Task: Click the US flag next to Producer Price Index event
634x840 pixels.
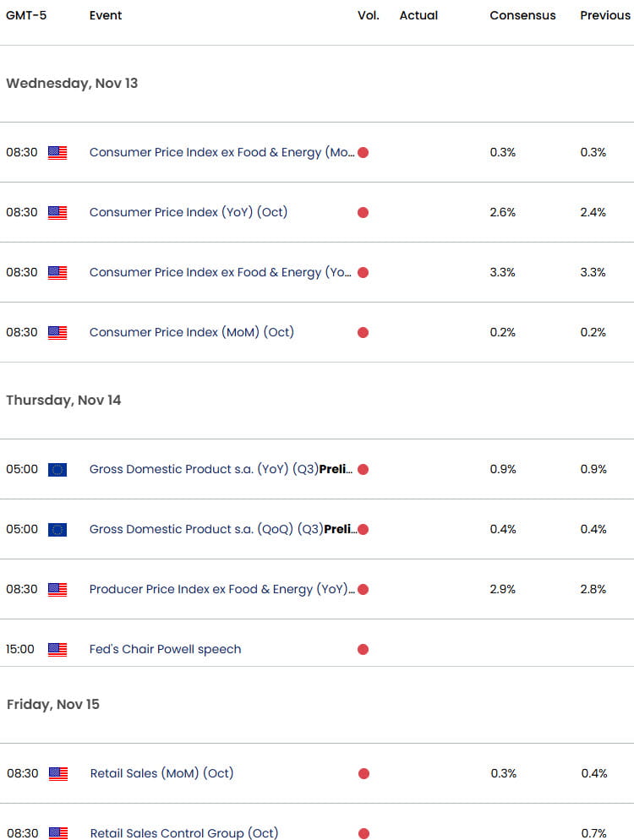Action: pos(57,589)
